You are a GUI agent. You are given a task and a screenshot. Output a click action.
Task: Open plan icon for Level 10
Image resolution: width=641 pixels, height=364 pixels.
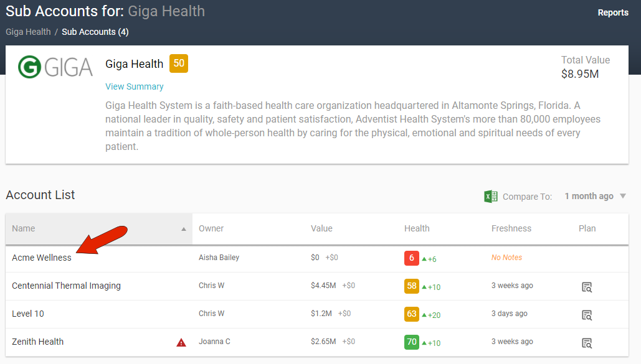tap(586, 315)
